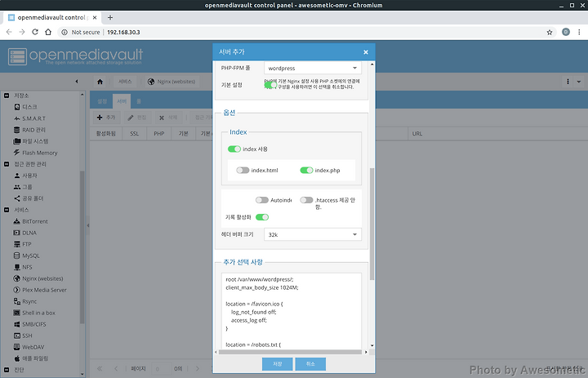Toggle the .htaccess deny switch
This screenshot has height=378, width=588.
(306, 200)
